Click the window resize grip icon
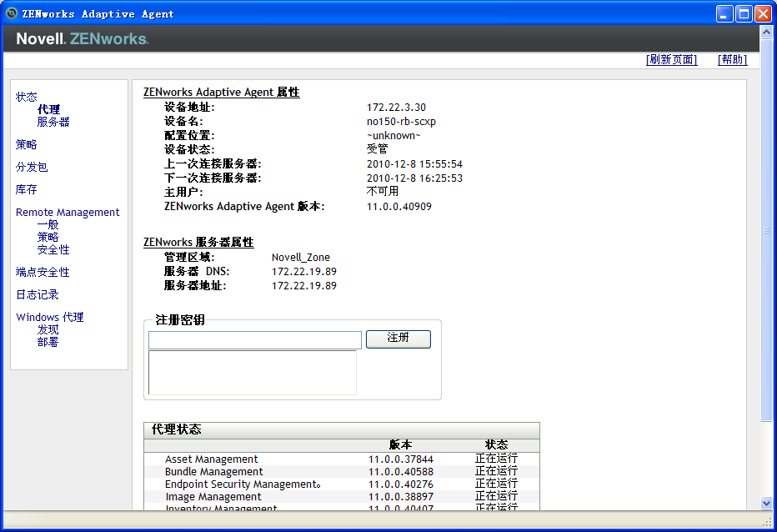 [767, 522]
